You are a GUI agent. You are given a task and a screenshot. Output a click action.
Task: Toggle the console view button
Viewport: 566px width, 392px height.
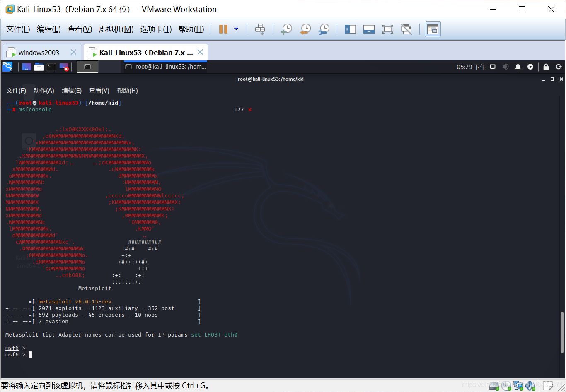(x=433, y=29)
